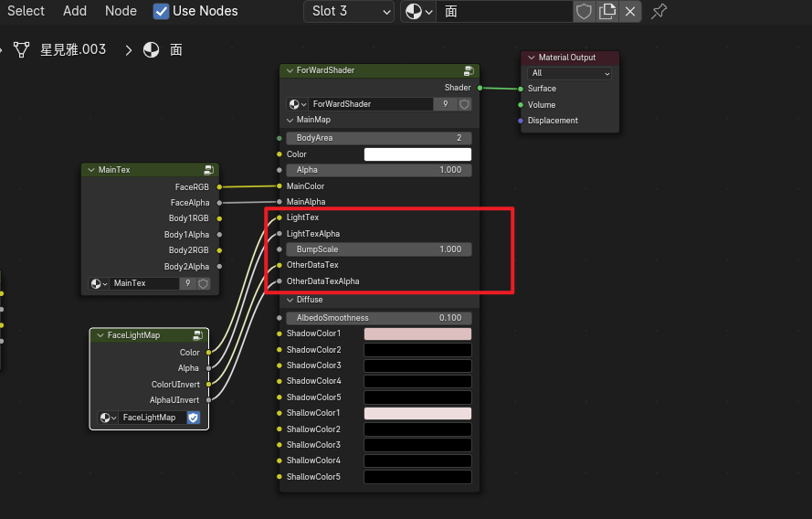This screenshot has width=812, height=519.
Task: Click the 星見雅.003 breadcrumb
Action: [x=72, y=49]
